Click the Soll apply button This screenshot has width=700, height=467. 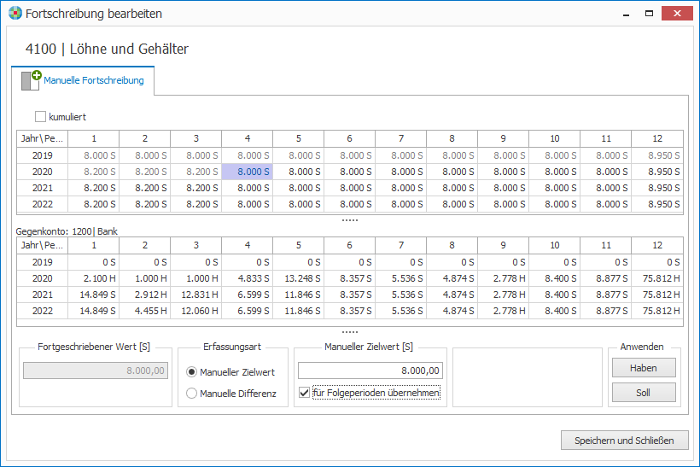(x=643, y=392)
